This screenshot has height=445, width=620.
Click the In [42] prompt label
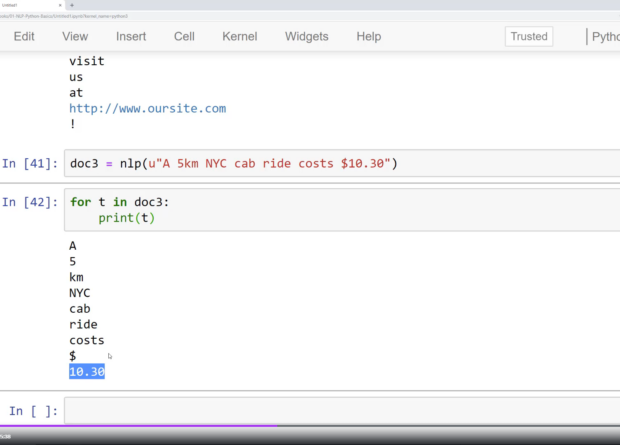pos(30,202)
